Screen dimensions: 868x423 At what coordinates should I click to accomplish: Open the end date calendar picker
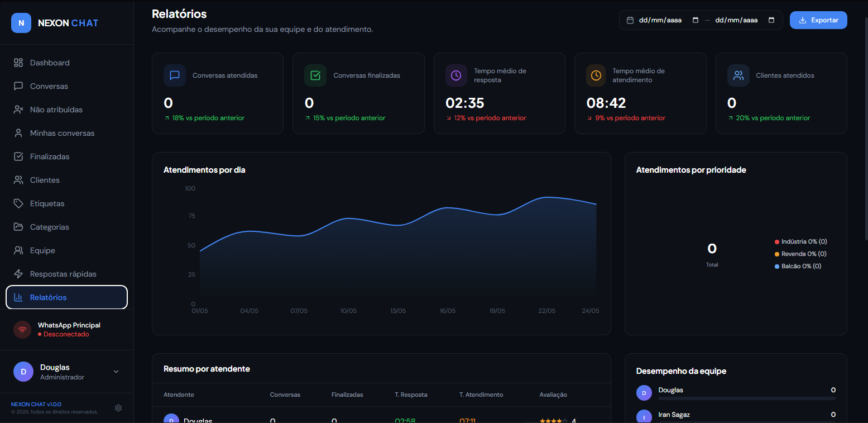[x=771, y=20]
